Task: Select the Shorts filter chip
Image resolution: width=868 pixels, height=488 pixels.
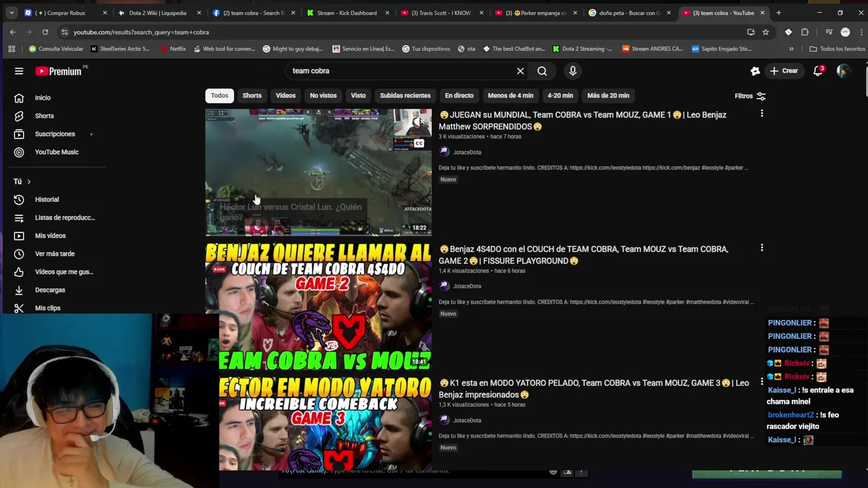Action: tap(252, 96)
